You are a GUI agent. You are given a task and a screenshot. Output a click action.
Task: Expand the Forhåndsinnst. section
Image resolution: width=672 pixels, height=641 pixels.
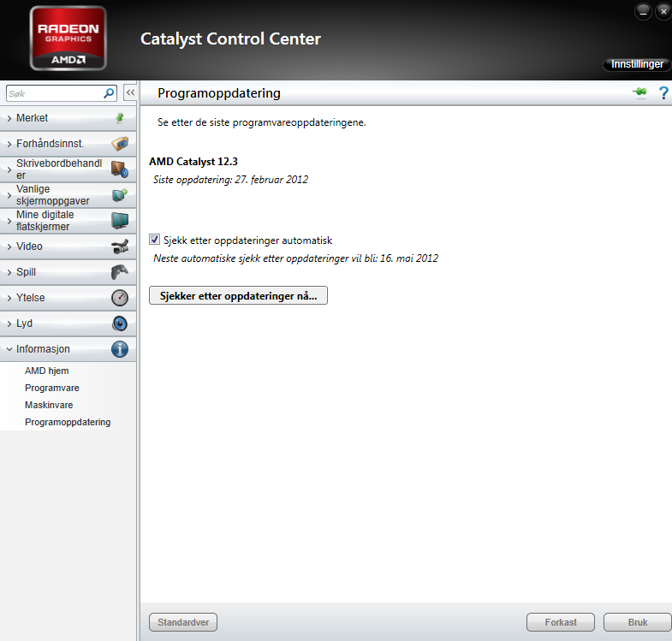click(x=9, y=145)
